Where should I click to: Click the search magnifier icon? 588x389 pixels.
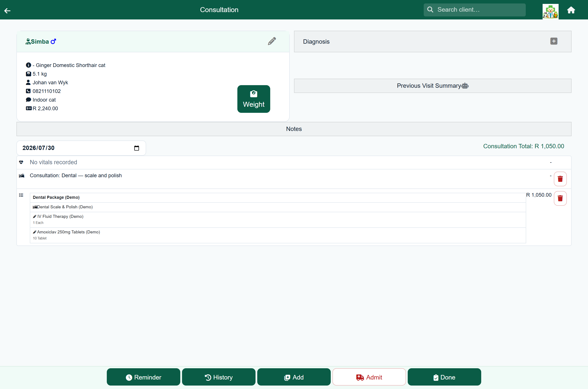(430, 10)
